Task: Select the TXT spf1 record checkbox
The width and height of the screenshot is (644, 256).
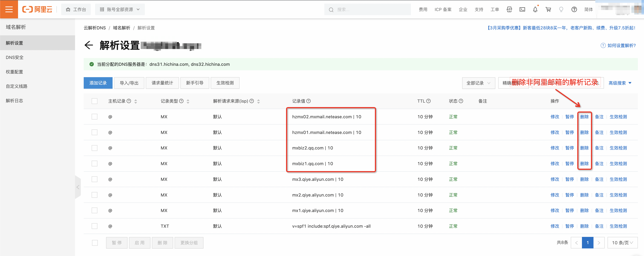Action: click(x=95, y=226)
